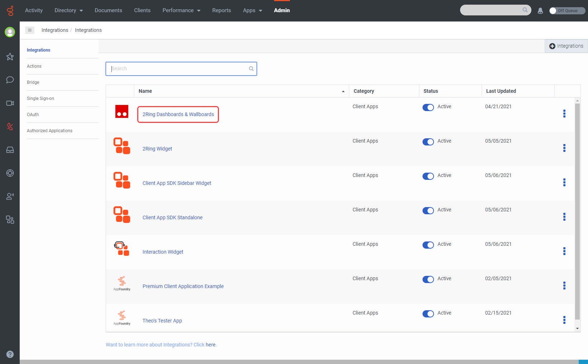Disable the 2Ring Dashboards & Wallboards integration
This screenshot has width=588, height=364.
click(428, 107)
